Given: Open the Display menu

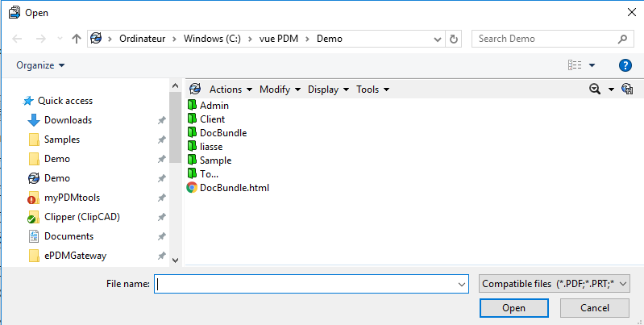Looking at the screenshot, I should pyautogui.click(x=328, y=90).
